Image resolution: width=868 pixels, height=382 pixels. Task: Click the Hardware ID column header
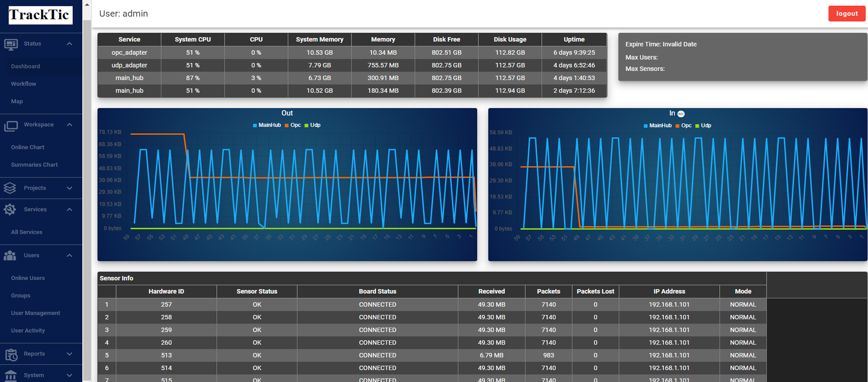point(166,291)
